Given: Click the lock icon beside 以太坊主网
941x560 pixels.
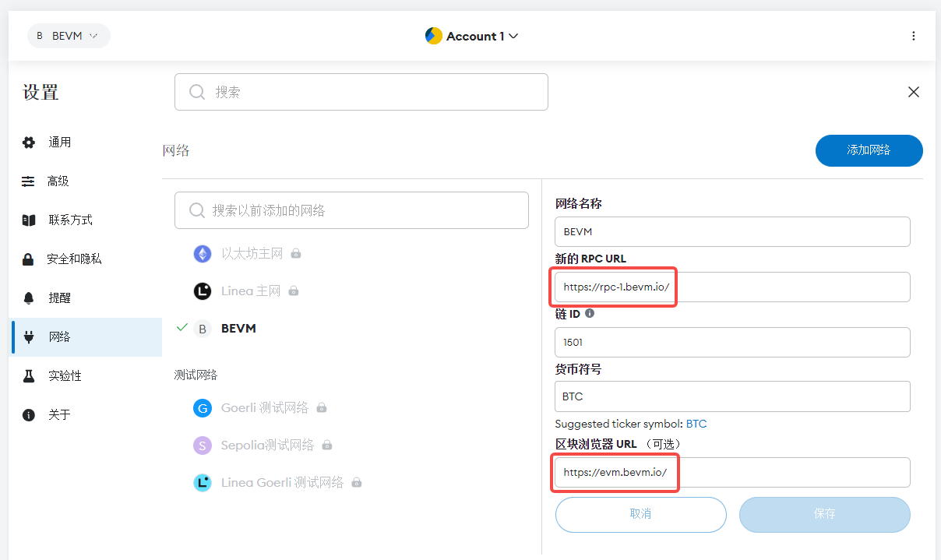Looking at the screenshot, I should coord(296,253).
